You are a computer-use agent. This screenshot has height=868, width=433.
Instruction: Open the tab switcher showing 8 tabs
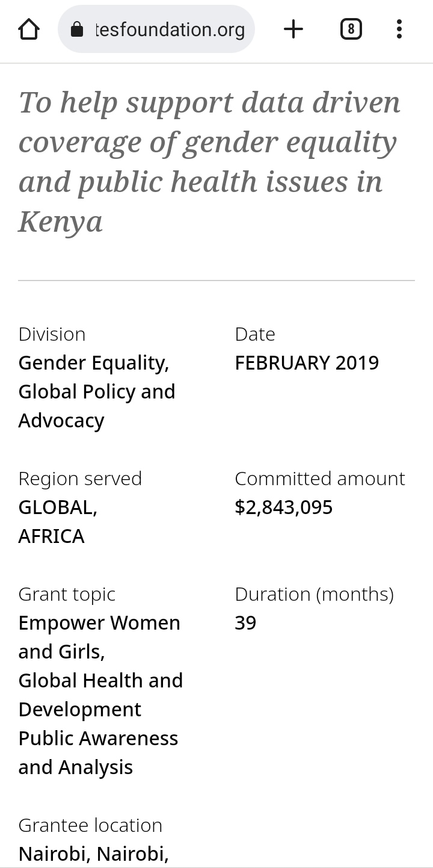click(351, 29)
